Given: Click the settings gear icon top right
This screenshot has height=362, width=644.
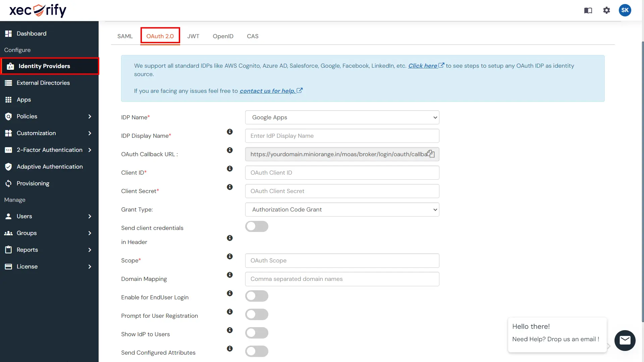Looking at the screenshot, I should [607, 10].
